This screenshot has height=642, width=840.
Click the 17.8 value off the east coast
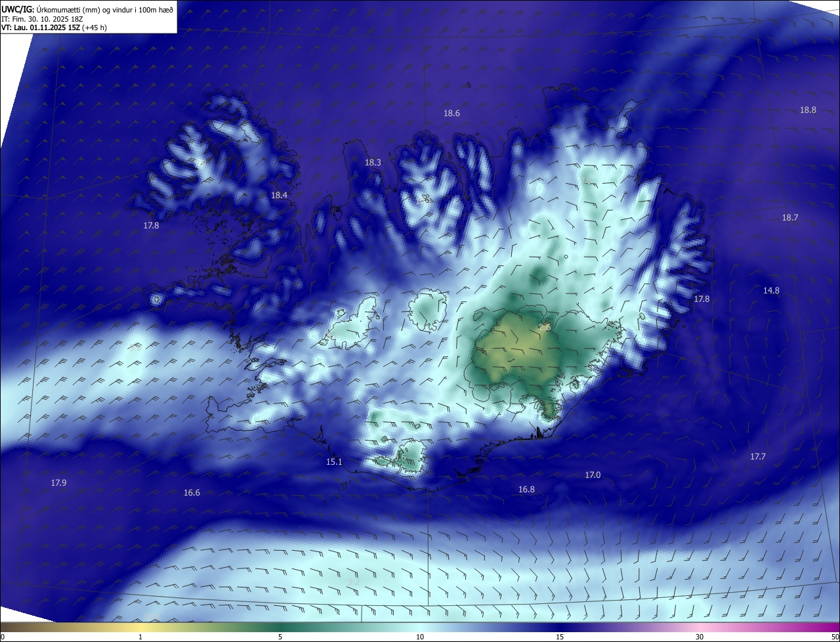coord(702,299)
